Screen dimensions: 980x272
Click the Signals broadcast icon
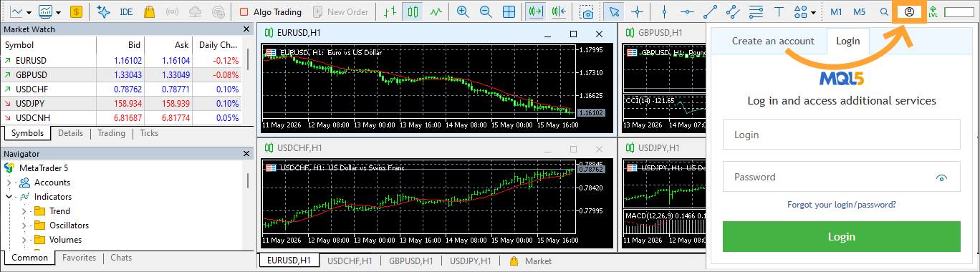pyautogui.click(x=173, y=11)
